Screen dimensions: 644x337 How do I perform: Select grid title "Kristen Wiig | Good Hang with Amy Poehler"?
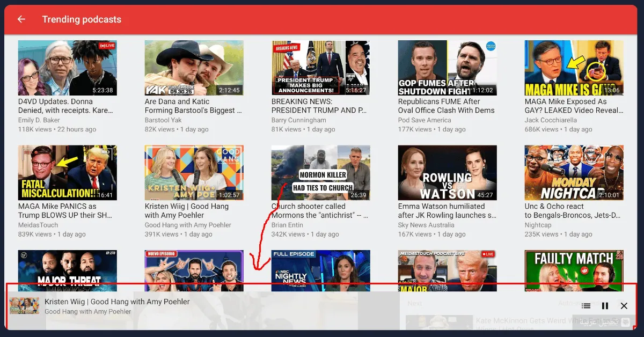187,211
